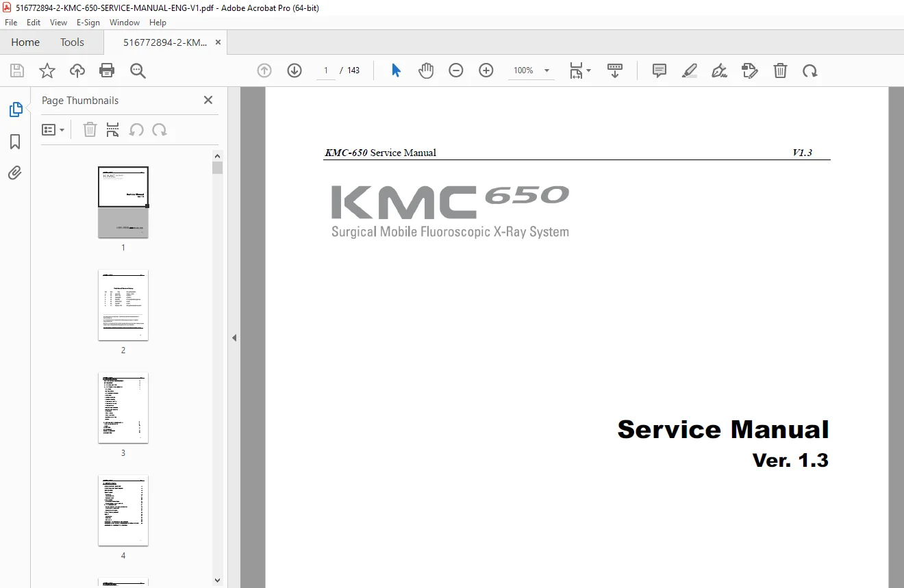Open the View menu
This screenshot has height=588, width=904.
tap(59, 23)
